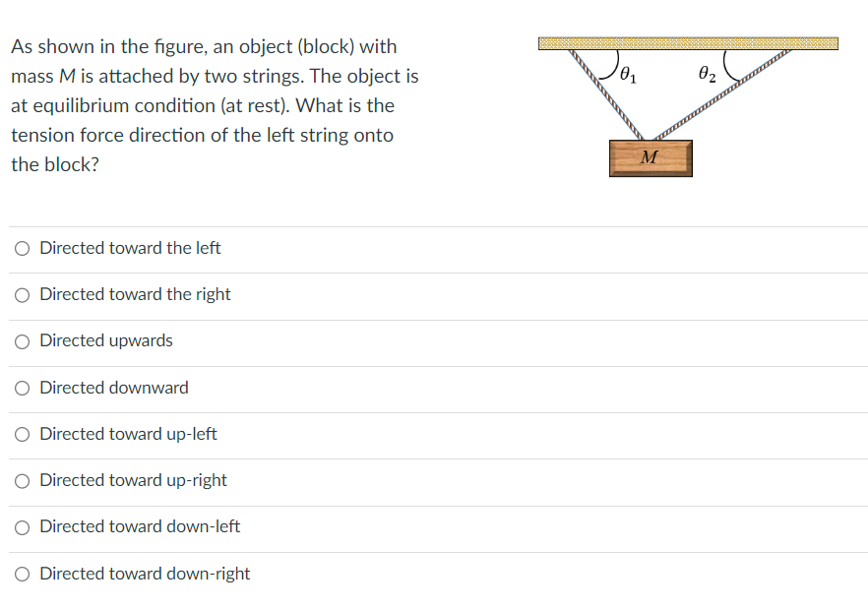The image size is (868, 610).
Task: Select the "Directed toward the left" radio button
Action: [21, 248]
